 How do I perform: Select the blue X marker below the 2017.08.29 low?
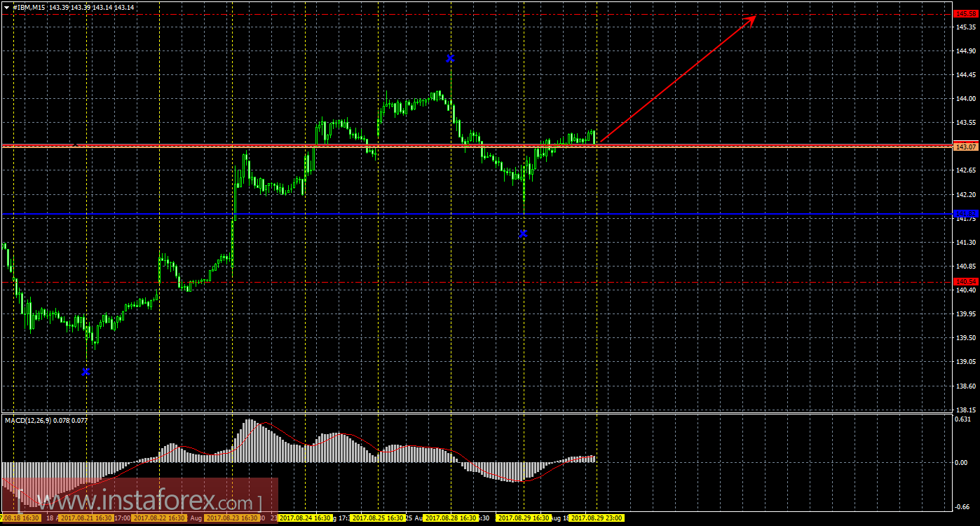coord(522,233)
